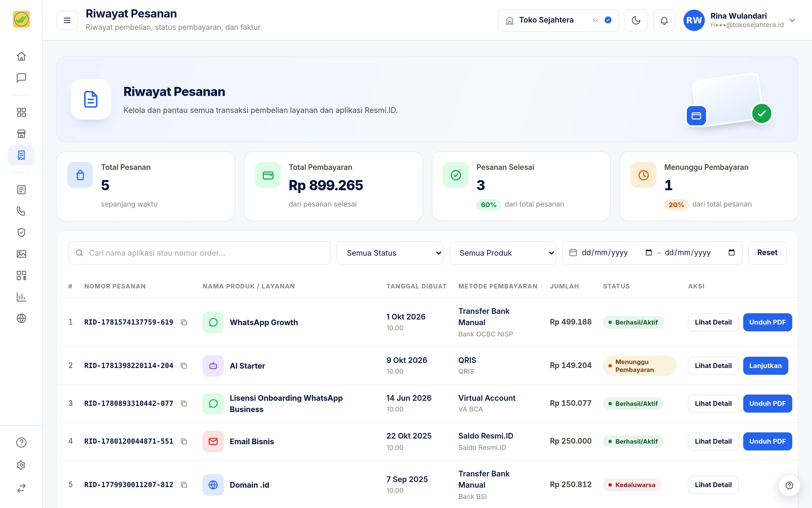Open the Semua Produk dropdown
The image size is (812, 508).
coord(503,253)
